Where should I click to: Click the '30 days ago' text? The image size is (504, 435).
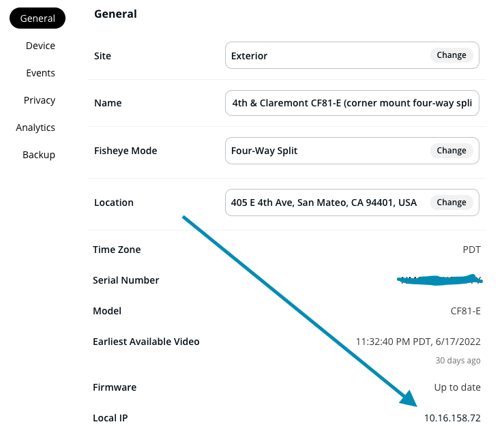tap(458, 360)
